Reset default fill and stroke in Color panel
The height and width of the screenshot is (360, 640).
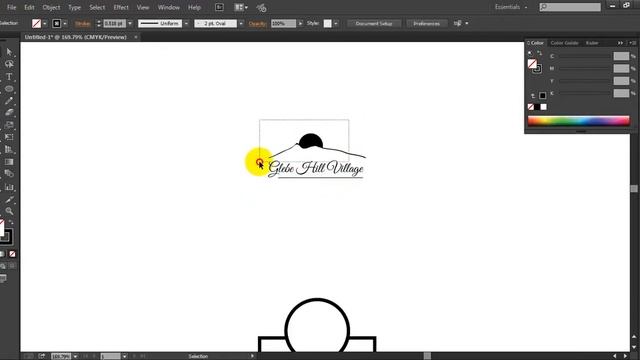coord(530,53)
